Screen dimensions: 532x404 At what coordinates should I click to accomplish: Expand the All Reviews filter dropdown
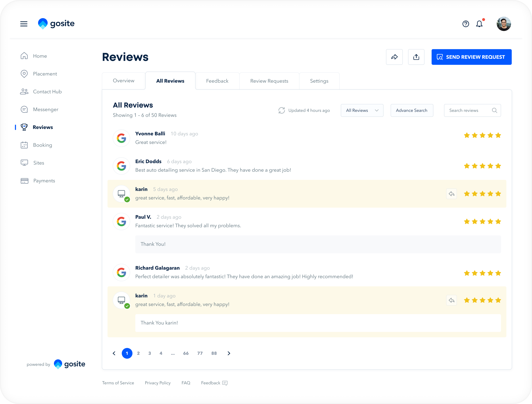point(362,110)
